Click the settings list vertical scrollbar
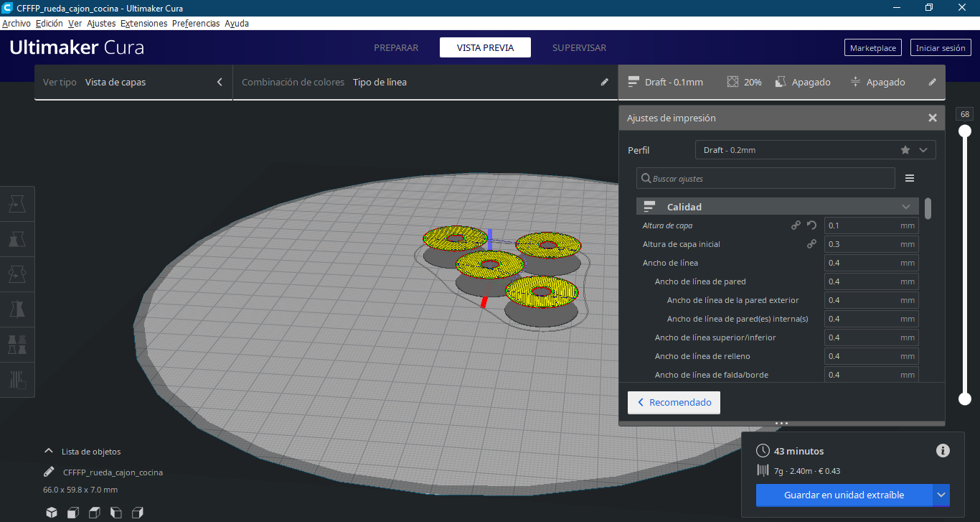The height and width of the screenshot is (522, 980). [x=928, y=208]
